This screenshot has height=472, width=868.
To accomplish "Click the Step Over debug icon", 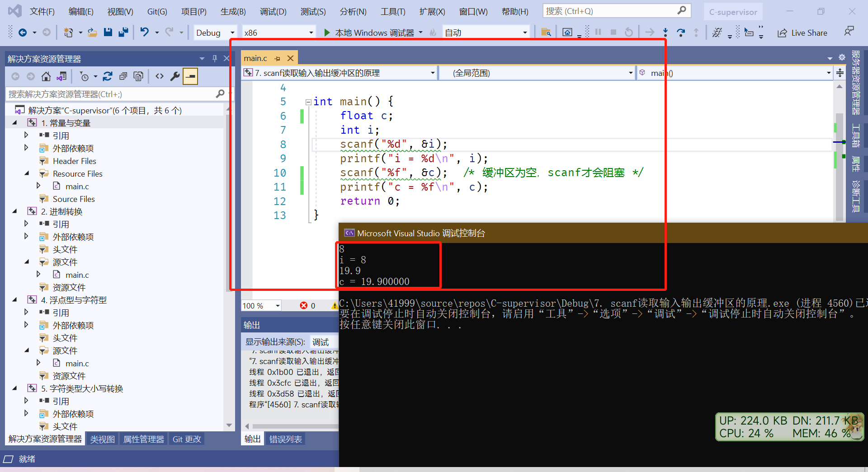I will coord(680,33).
